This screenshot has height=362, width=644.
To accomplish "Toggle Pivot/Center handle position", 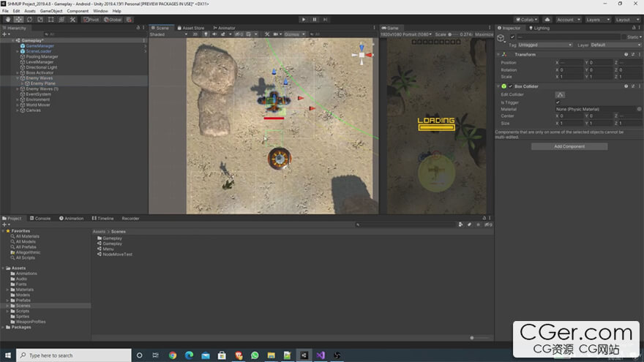I will pos(91,19).
